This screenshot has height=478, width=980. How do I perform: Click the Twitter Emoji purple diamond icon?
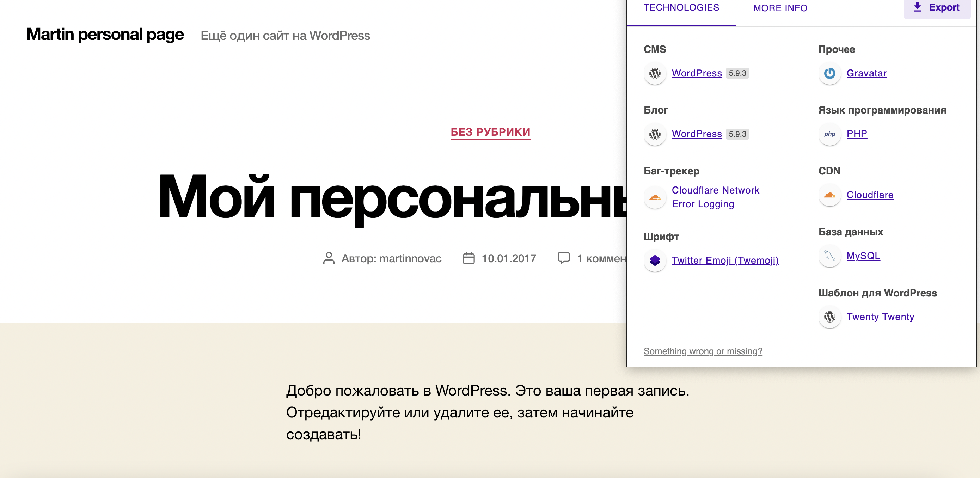(x=655, y=260)
